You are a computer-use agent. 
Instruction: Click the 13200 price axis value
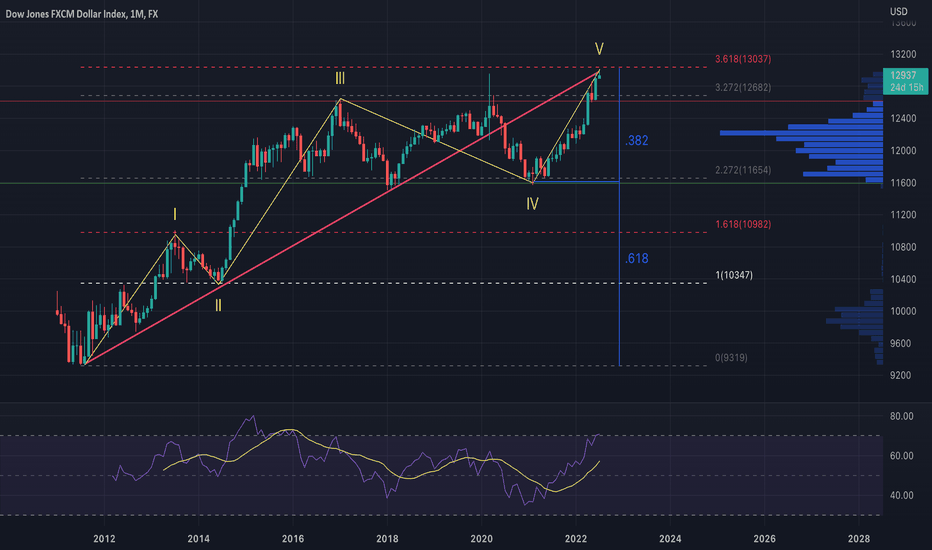point(903,54)
